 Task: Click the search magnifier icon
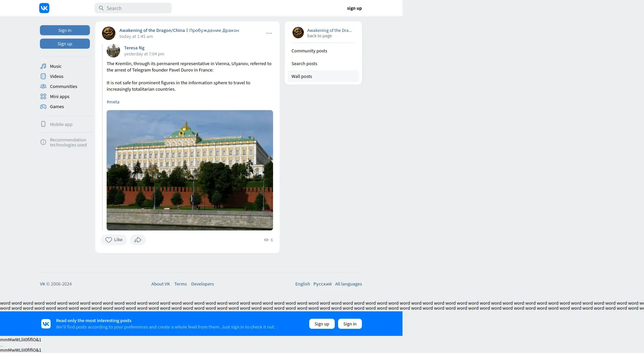(101, 8)
